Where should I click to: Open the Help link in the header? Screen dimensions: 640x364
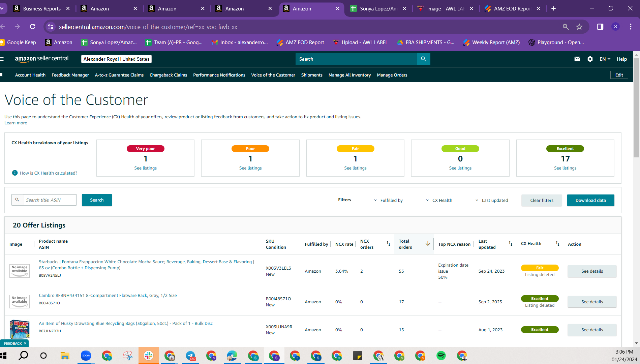click(x=621, y=59)
